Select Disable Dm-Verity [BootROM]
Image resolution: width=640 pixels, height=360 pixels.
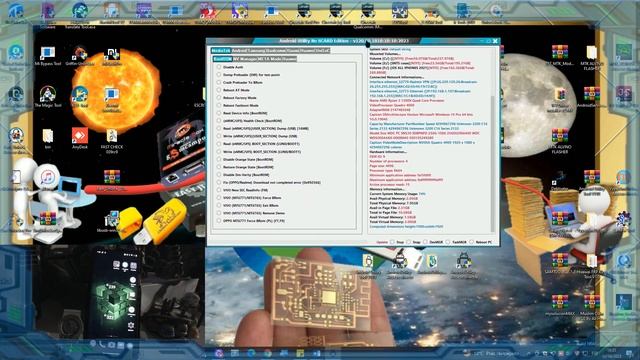point(243,175)
